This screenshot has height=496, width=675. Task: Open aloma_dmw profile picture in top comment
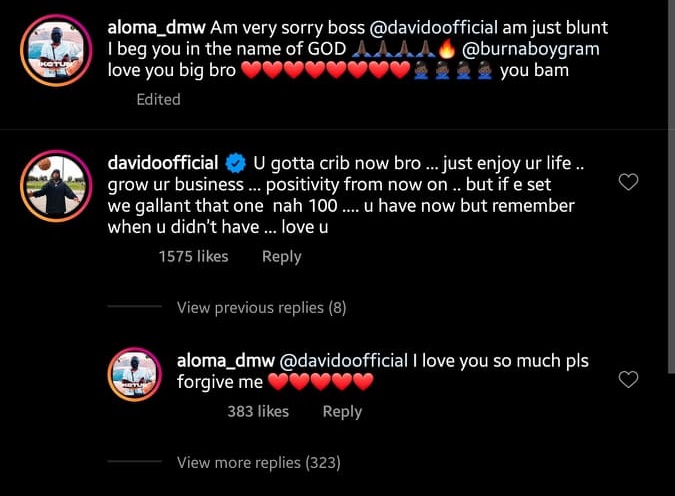point(56,50)
